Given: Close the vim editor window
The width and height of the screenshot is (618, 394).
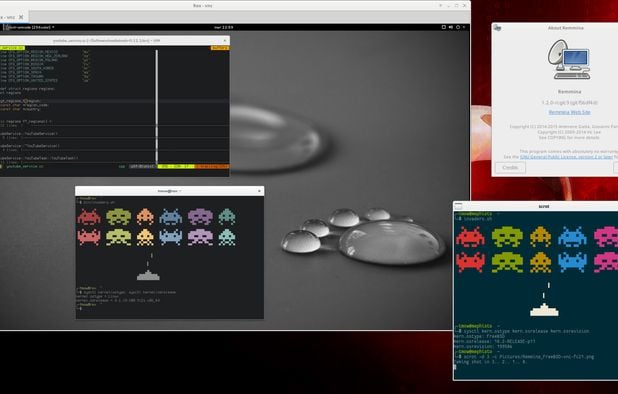Looking at the screenshot, I should click(x=225, y=41).
